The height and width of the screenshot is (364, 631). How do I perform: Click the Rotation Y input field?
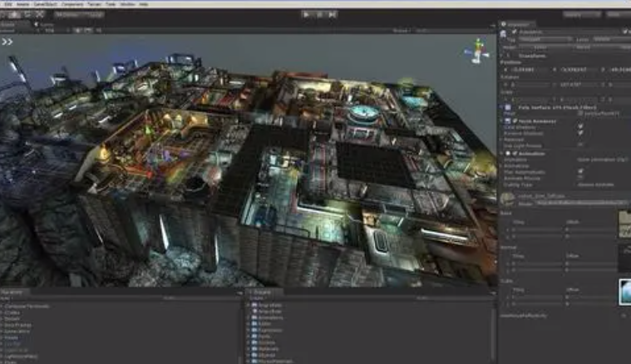tap(579, 85)
